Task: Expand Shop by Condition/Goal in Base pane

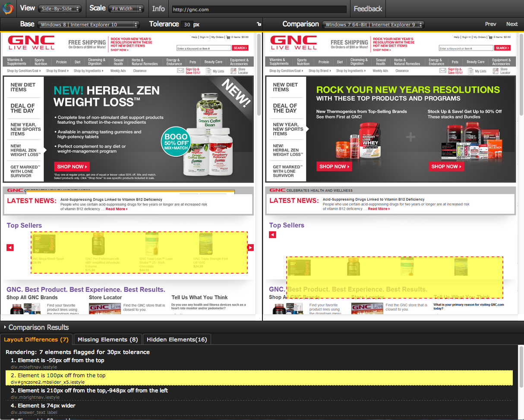Action: click(25, 71)
